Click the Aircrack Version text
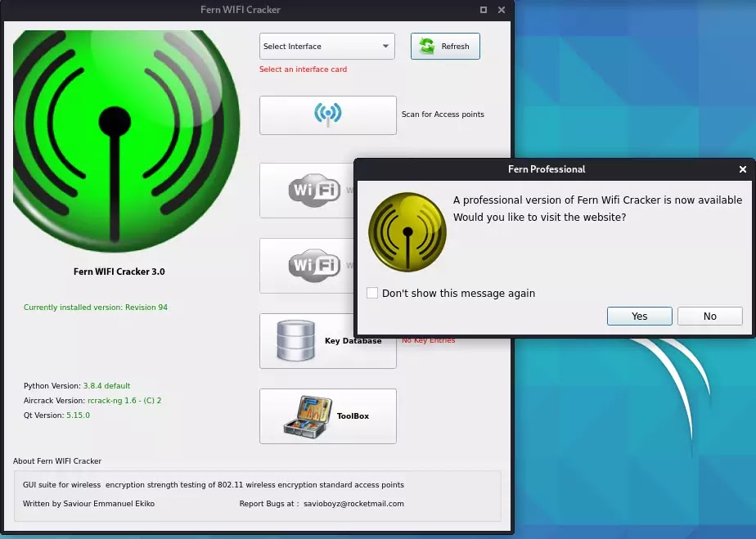Viewport: 756px width, 539px height. click(92, 400)
